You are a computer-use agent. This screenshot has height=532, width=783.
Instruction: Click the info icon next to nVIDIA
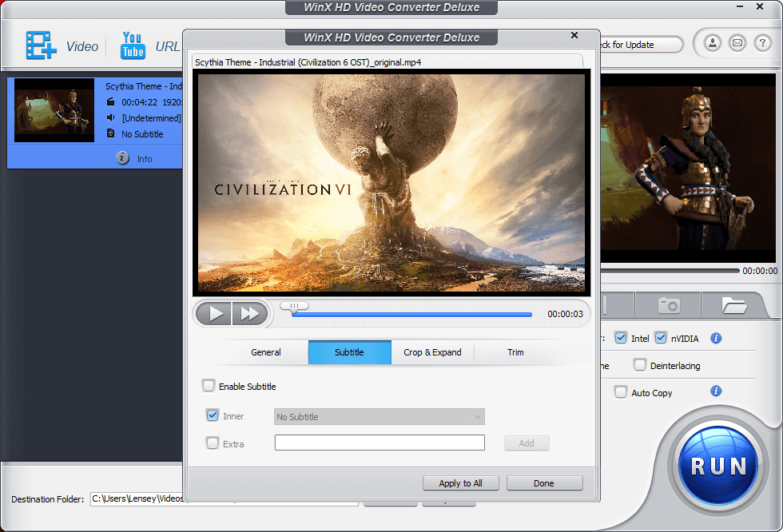pos(716,339)
